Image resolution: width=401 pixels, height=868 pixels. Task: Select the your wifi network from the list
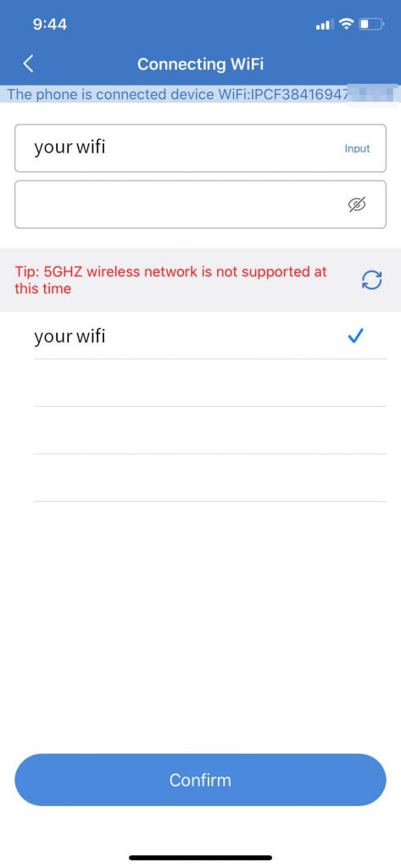point(210,336)
